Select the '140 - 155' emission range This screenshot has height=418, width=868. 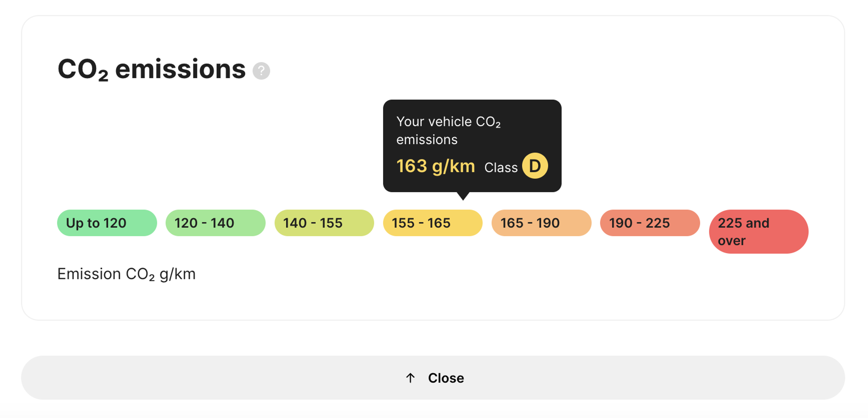click(324, 223)
